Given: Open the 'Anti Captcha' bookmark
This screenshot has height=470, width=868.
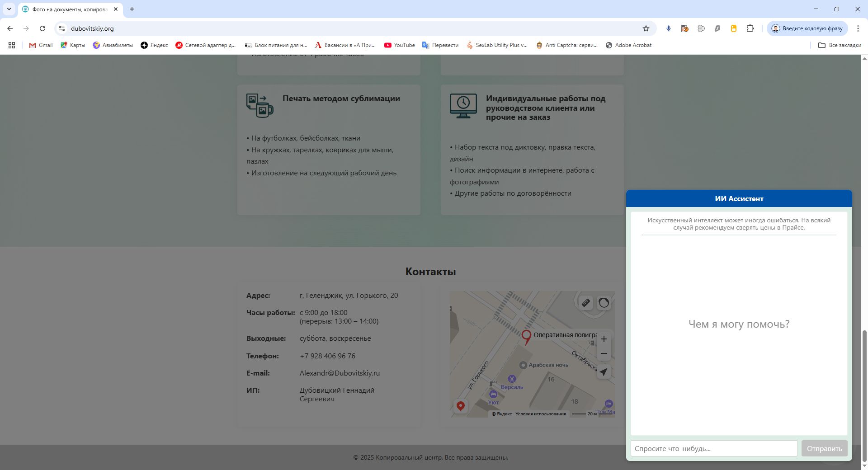Looking at the screenshot, I should (567, 45).
